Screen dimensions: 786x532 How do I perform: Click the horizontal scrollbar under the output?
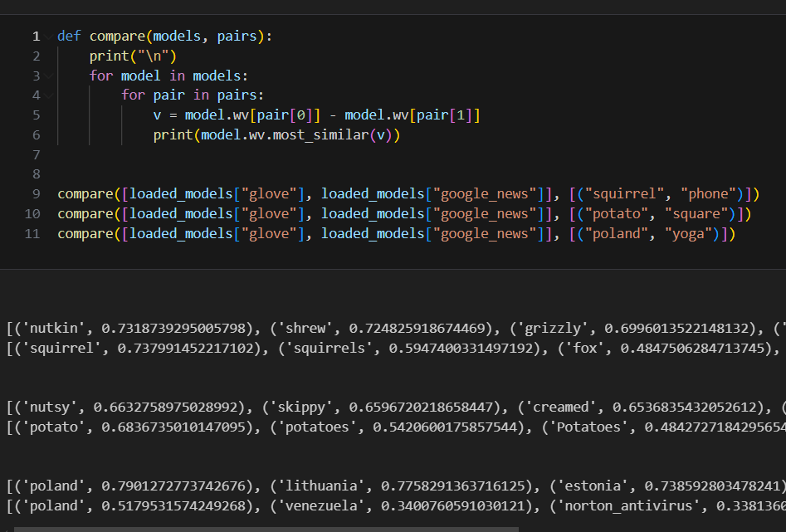click(x=266, y=528)
